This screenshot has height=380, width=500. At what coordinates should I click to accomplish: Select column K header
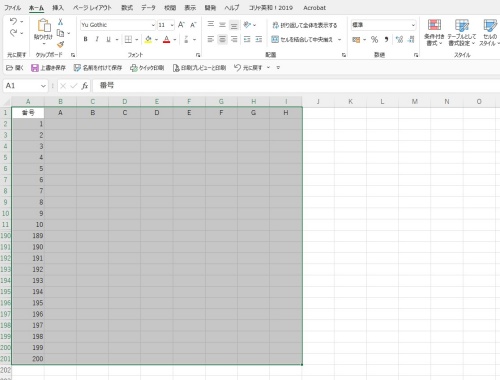click(x=350, y=102)
